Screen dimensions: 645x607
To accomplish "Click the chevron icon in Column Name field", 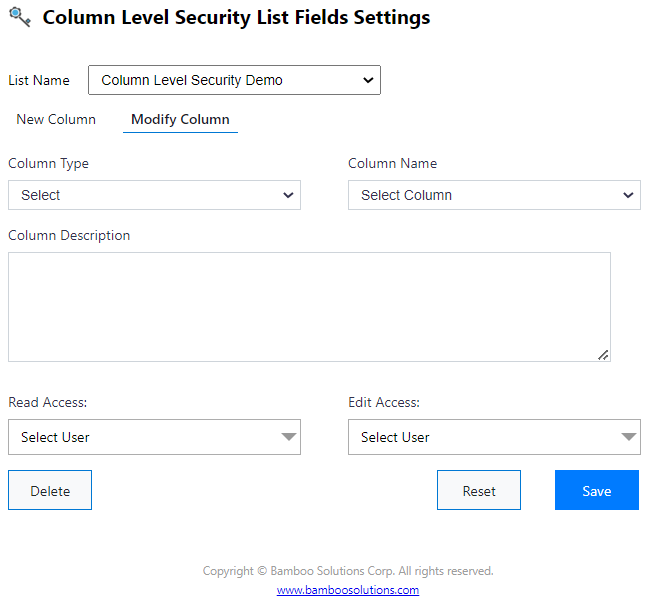I will pyautogui.click(x=628, y=195).
